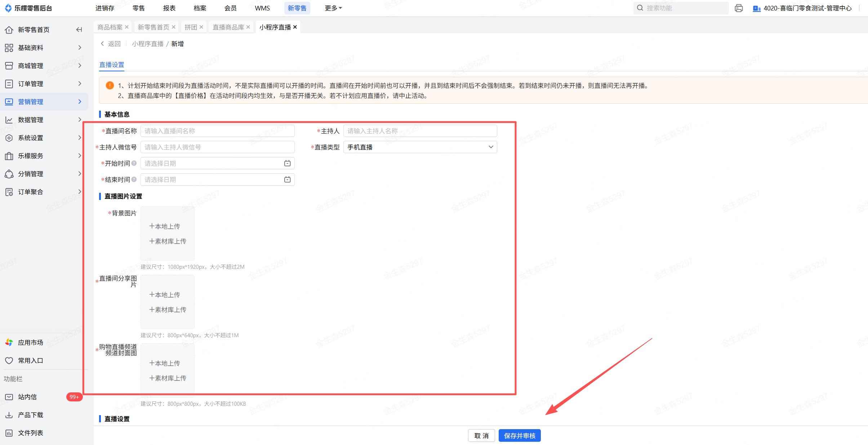Click help icon next to 开始时间
The height and width of the screenshot is (445, 868).
[x=134, y=163]
